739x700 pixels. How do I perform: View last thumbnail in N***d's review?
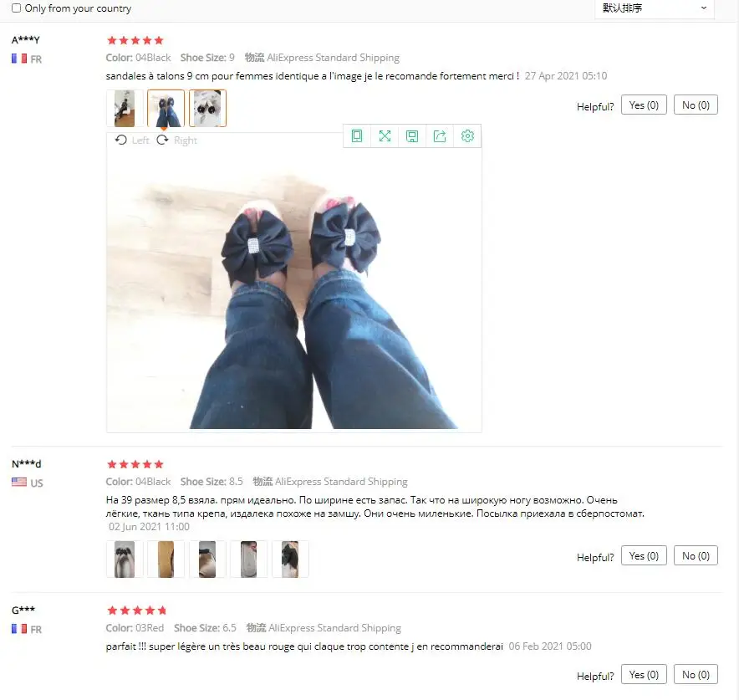coord(290,559)
